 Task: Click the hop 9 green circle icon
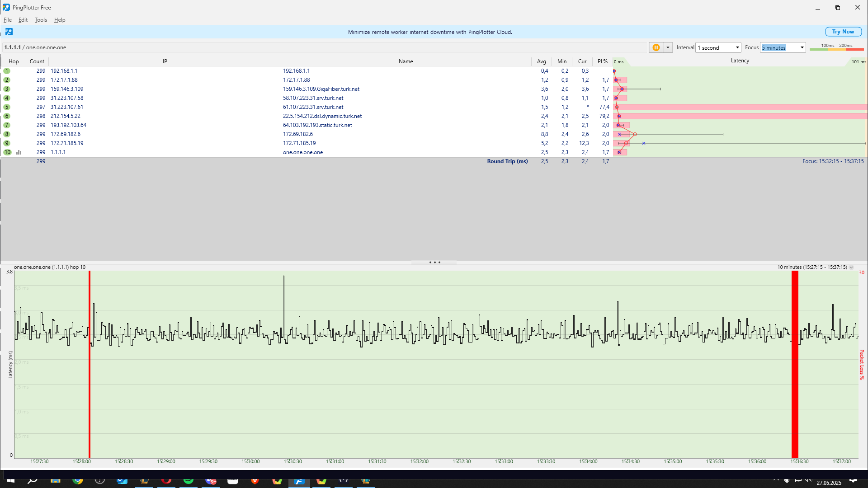7,143
